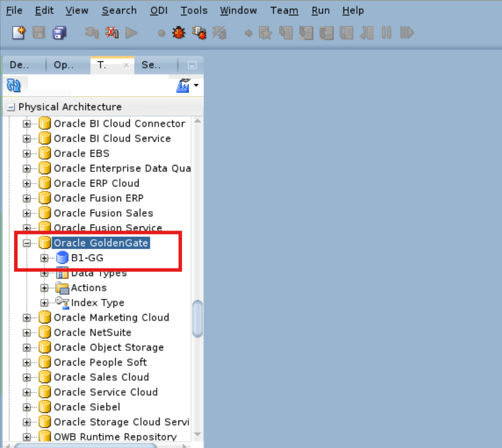This screenshot has width=502, height=448.
Task: Refresh the Topology navigator tree
Action: click(13, 85)
